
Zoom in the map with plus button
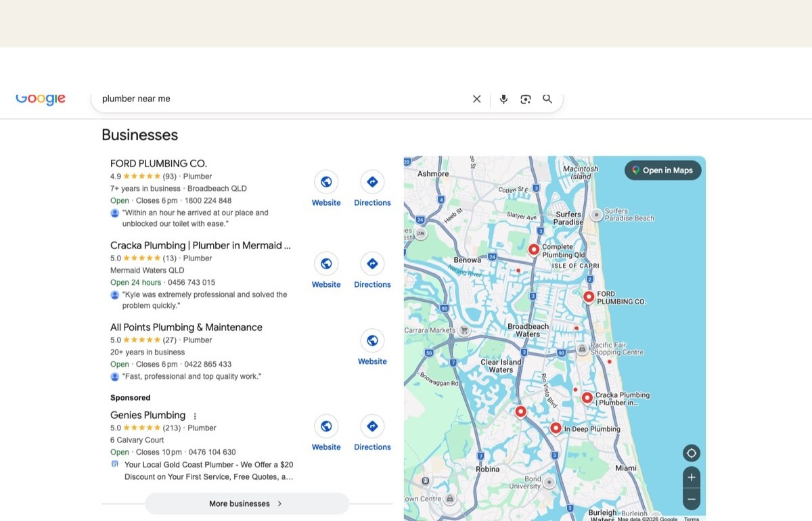pos(691,478)
